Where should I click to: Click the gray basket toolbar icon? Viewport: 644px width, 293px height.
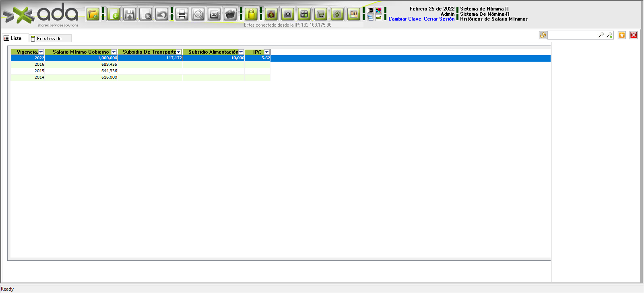tap(230, 15)
